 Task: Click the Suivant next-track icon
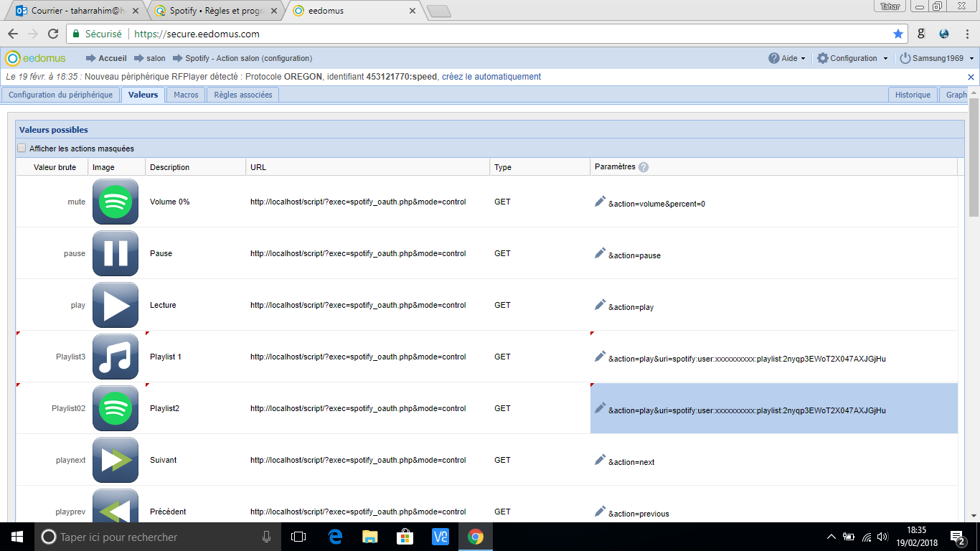115,460
